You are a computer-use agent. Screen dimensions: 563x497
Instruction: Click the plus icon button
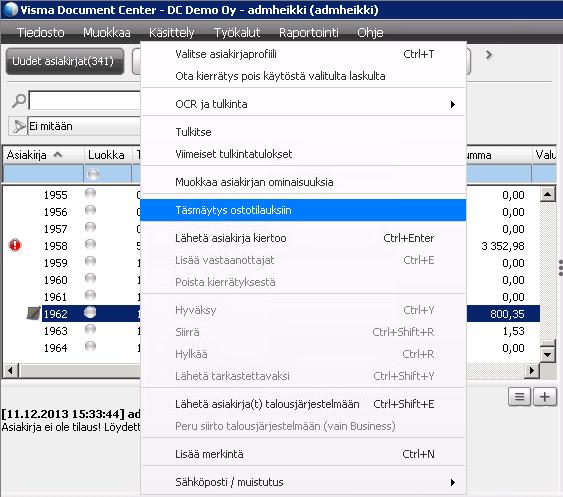pyautogui.click(x=545, y=397)
